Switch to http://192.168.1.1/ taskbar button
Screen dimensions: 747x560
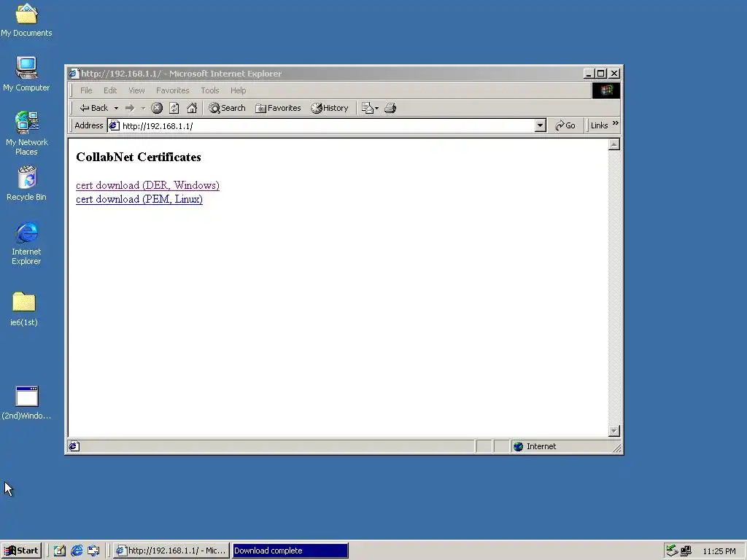pos(171,551)
